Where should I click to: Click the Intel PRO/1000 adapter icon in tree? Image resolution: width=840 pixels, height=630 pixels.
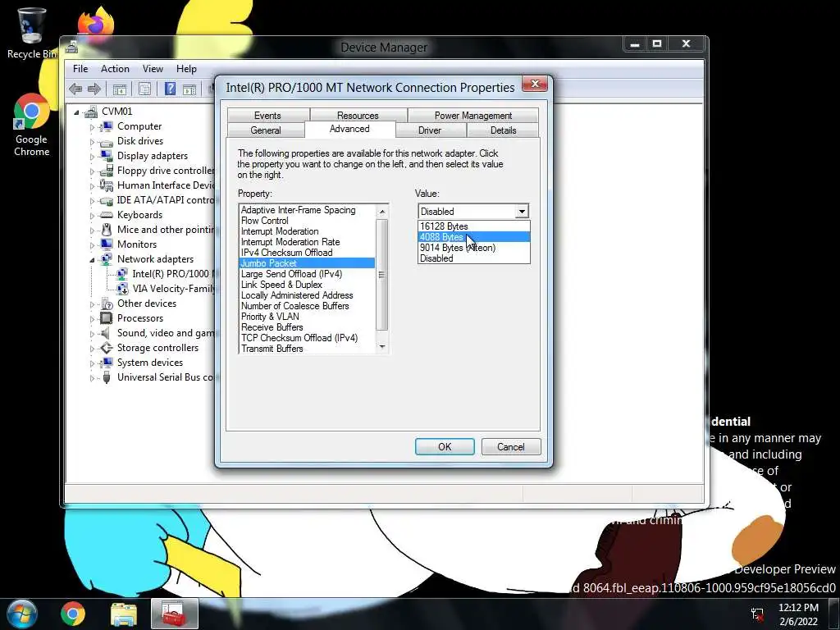coord(122,274)
